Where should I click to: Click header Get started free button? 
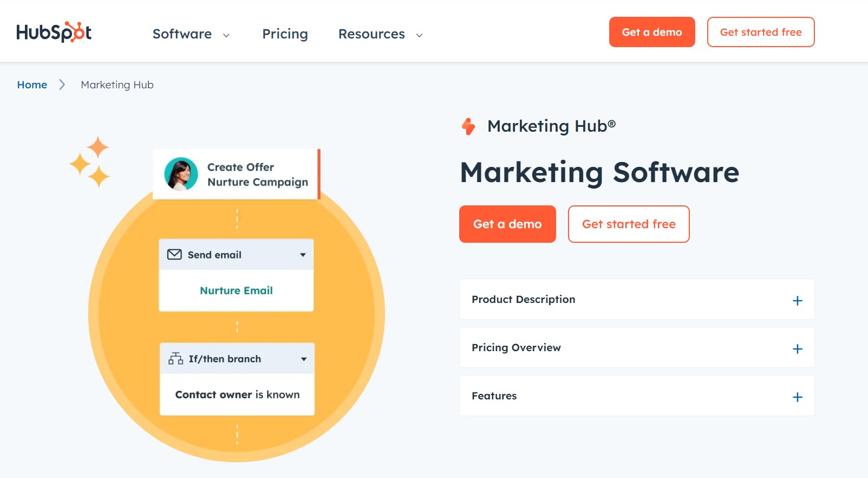click(761, 32)
